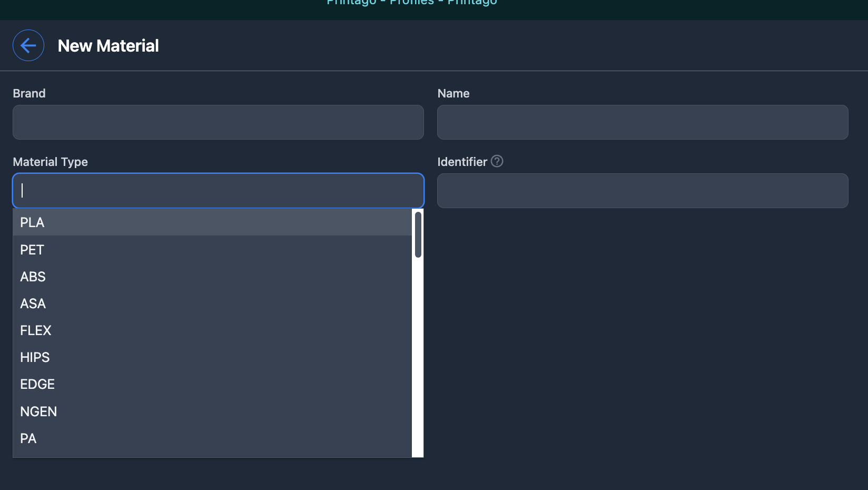Click the Identifier help question mark icon
868x490 pixels.
[x=497, y=161]
